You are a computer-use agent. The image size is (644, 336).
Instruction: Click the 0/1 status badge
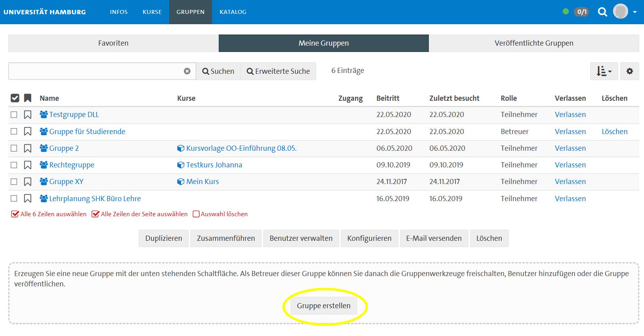581,12
